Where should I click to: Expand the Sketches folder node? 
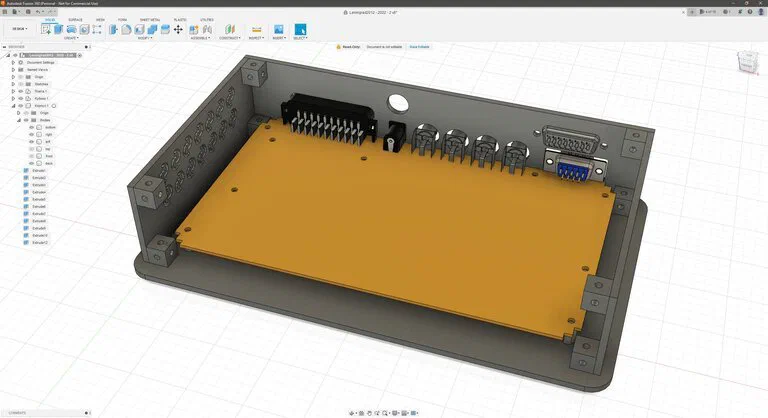point(13,84)
